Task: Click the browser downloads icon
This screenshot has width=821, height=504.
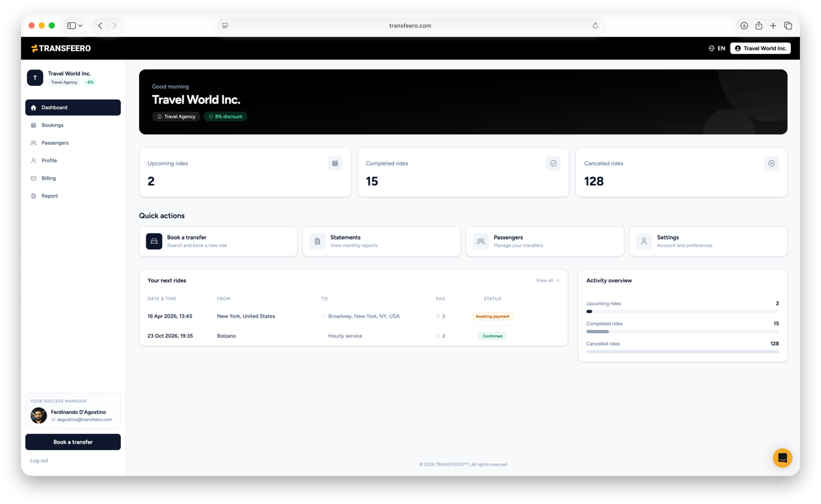Action: click(744, 26)
